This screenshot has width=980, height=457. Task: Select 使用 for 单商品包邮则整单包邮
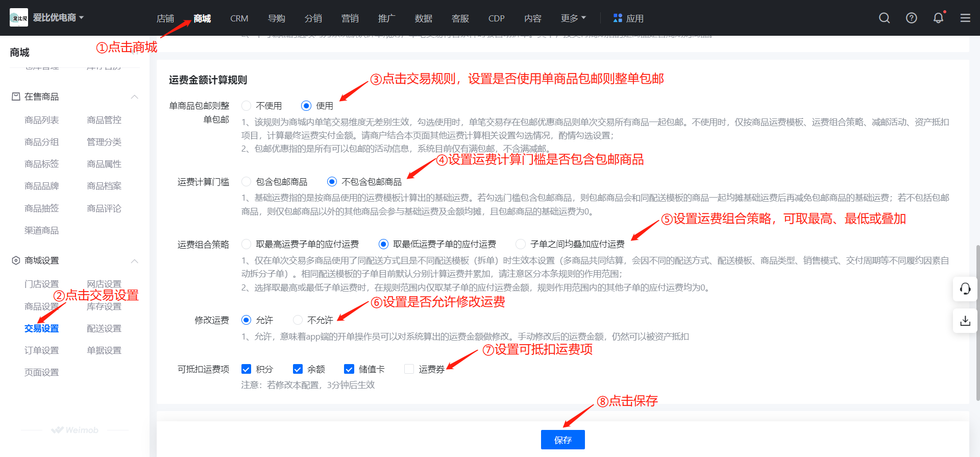(306, 106)
